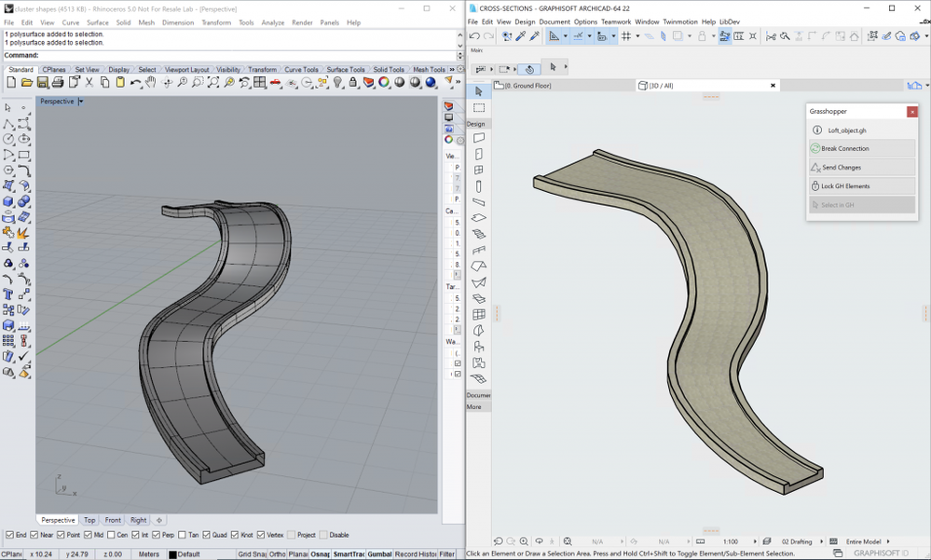Enable the Tan osnap checkbox
This screenshot has height=560, width=931.
click(183, 535)
